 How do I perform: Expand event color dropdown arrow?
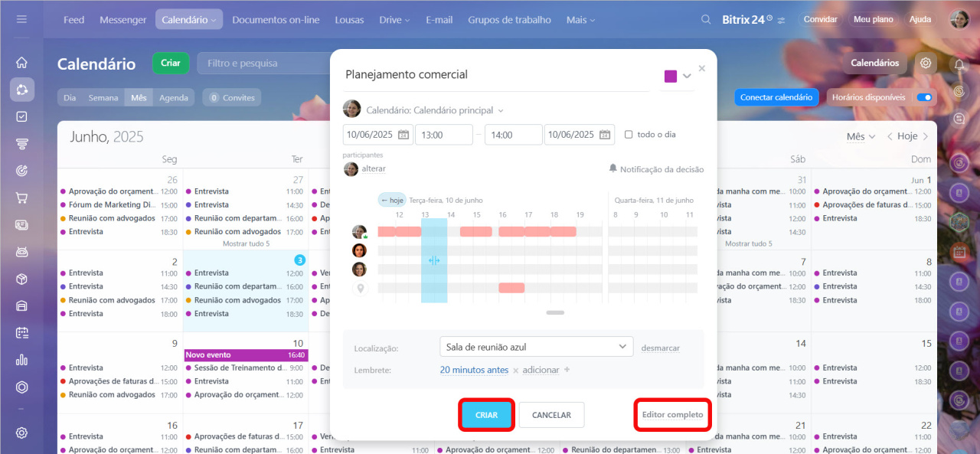pos(687,76)
